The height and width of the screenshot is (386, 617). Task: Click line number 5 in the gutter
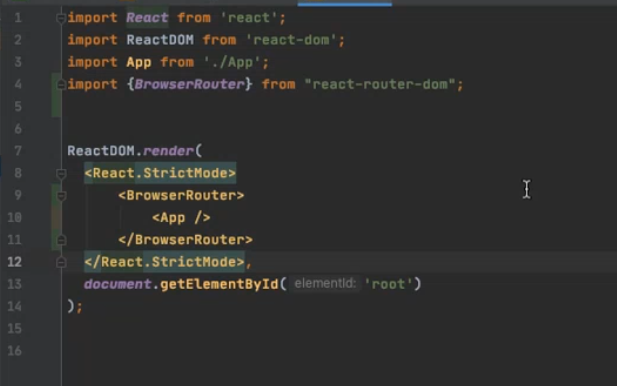click(x=18, y=107)
